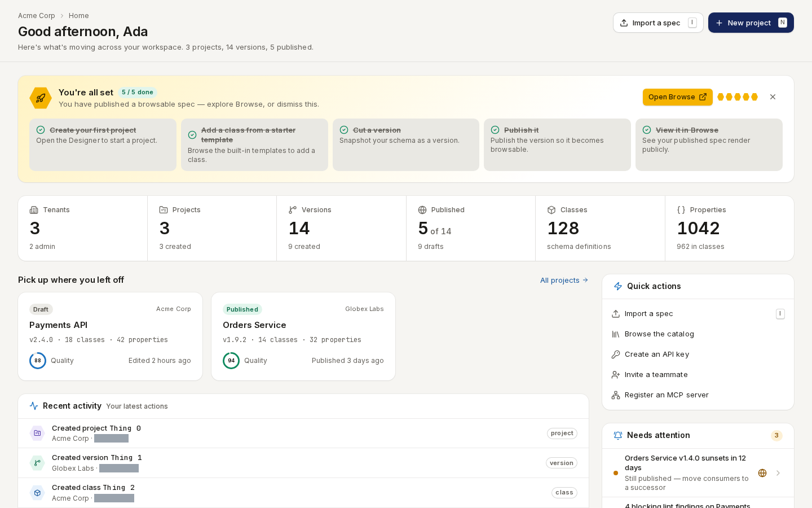Open the Payments API project card
The image size is (812, 508).
[x=110, y=336]
